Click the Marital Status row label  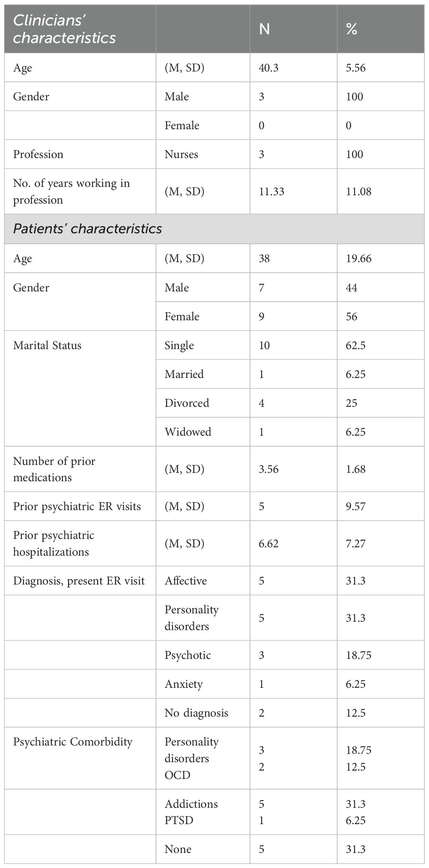(x=47, y=345)
